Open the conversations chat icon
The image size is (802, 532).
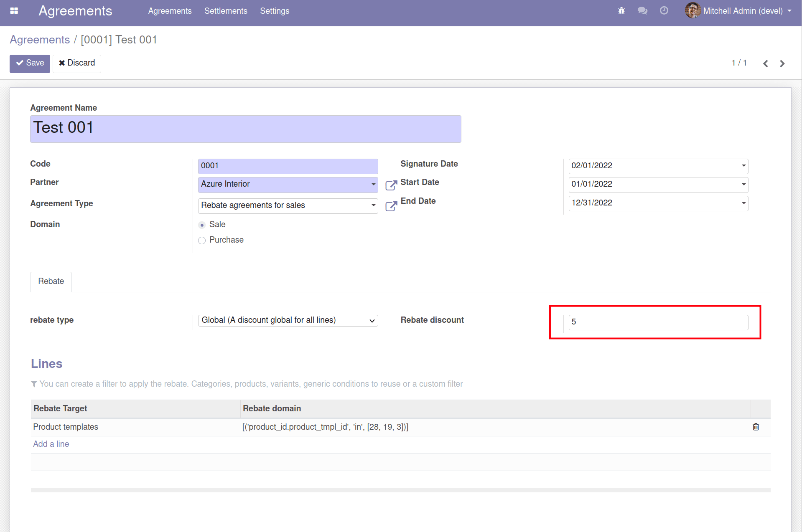[642, 11]
